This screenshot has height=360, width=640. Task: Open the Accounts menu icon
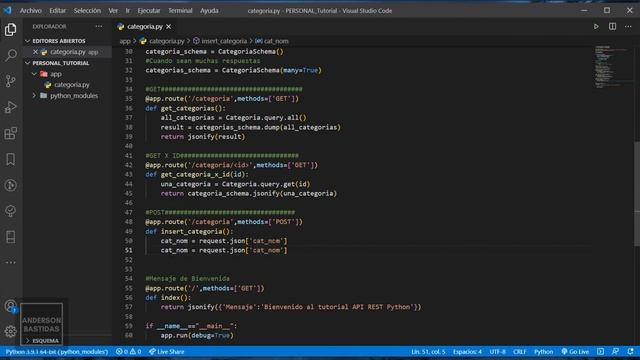[x=11, y=306]
